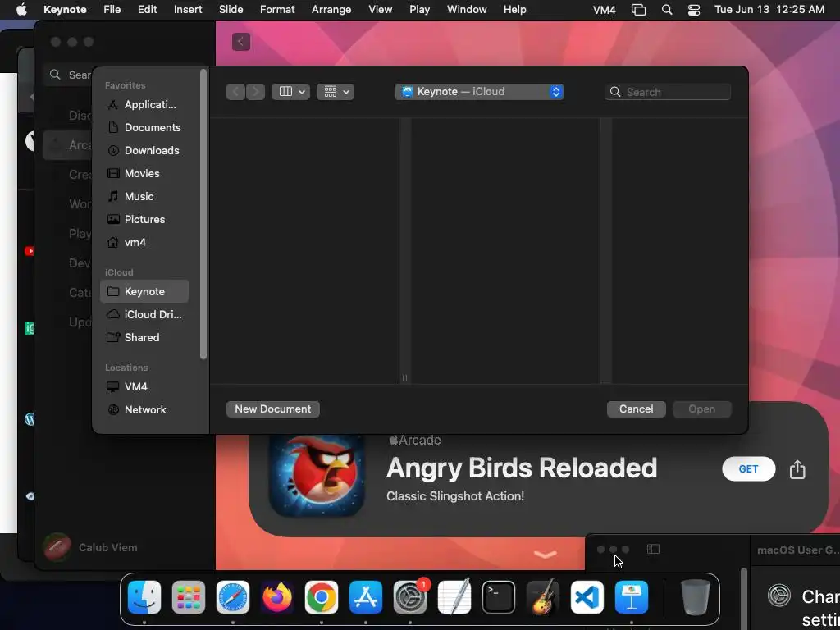The height and width of the screenshot is (630, 840).
Task: Navigate back in the file dialog
Action: (235, 92)
